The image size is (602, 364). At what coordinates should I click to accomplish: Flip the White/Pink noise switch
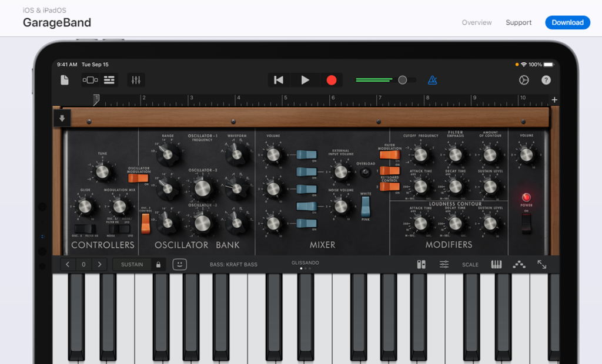[366, 207]
